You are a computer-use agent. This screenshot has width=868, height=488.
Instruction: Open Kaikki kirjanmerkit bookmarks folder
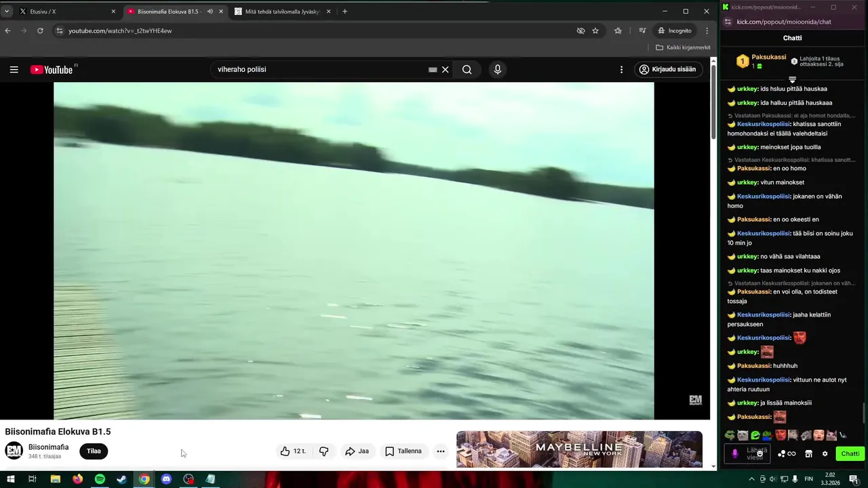684,47
